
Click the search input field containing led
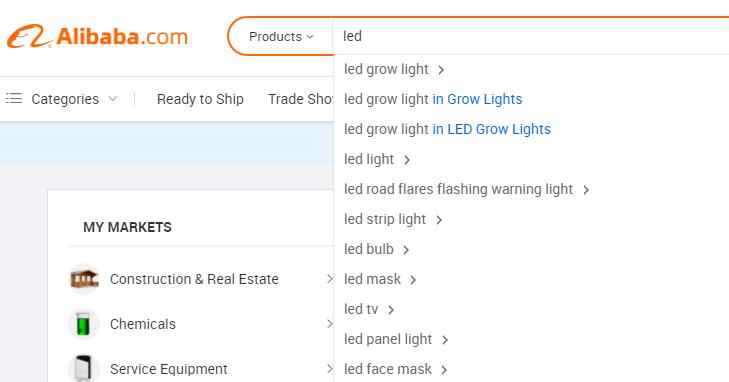point(530,36)
